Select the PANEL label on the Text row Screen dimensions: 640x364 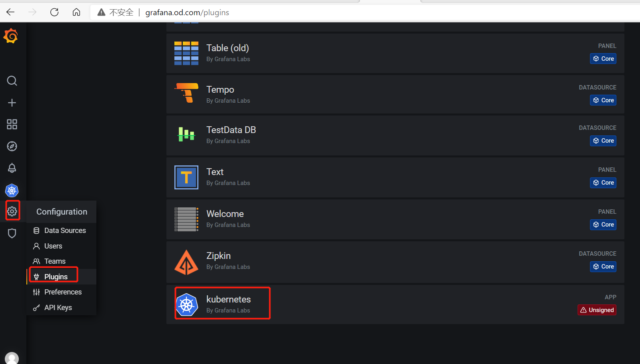pyautogui.click(x=607, y=170)
